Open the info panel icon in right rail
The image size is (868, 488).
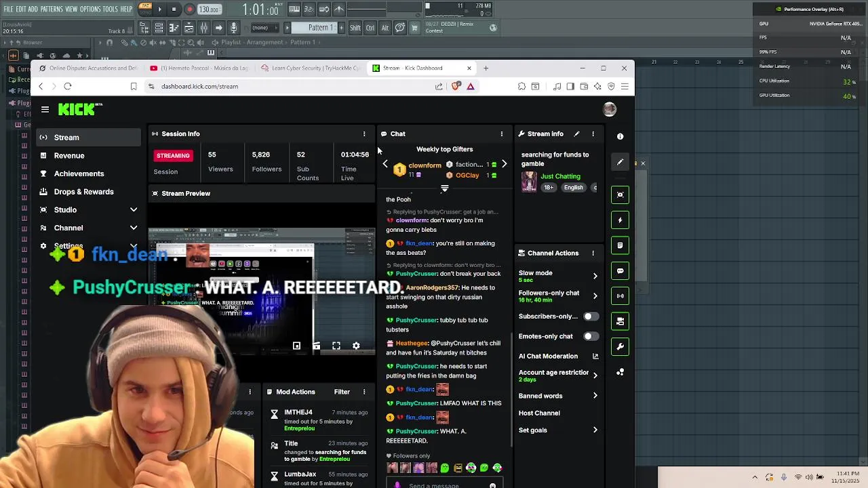pyautogui.click(x=620, y=136)
